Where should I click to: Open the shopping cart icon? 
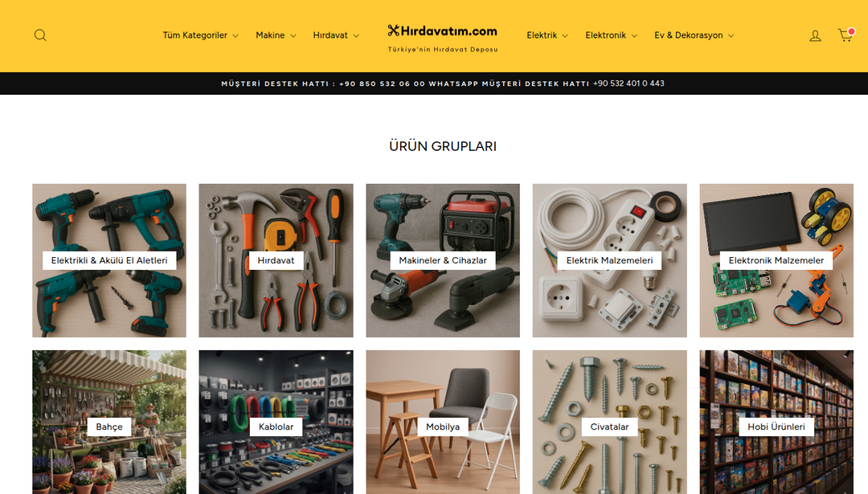845,35
